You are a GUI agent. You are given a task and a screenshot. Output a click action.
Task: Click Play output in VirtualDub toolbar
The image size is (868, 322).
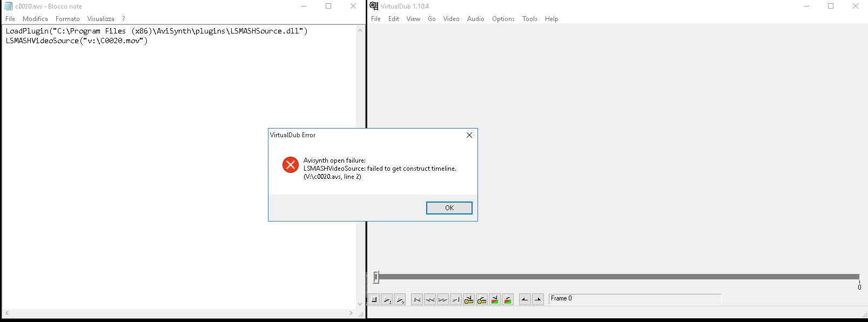[x=400, y=299]
